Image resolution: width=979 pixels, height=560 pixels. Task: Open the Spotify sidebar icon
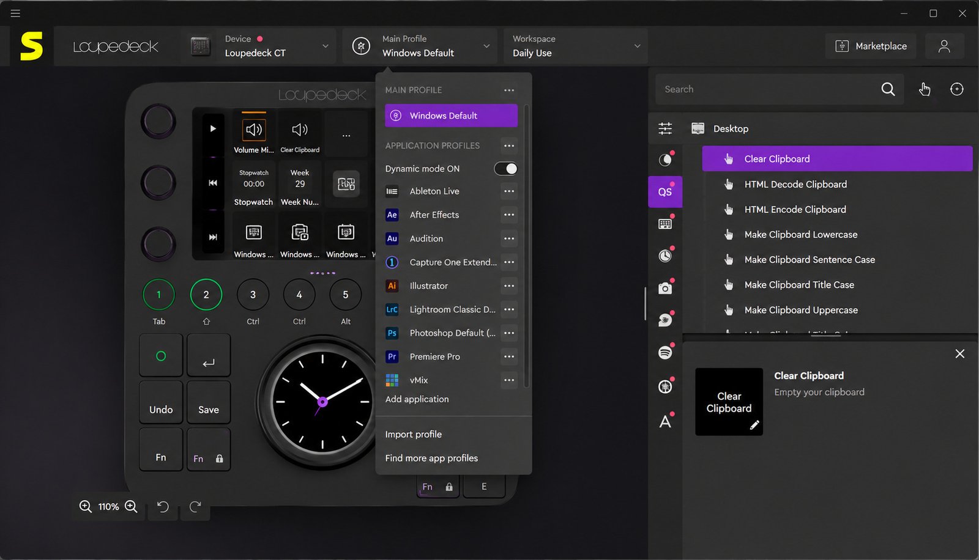coord(665,353)
